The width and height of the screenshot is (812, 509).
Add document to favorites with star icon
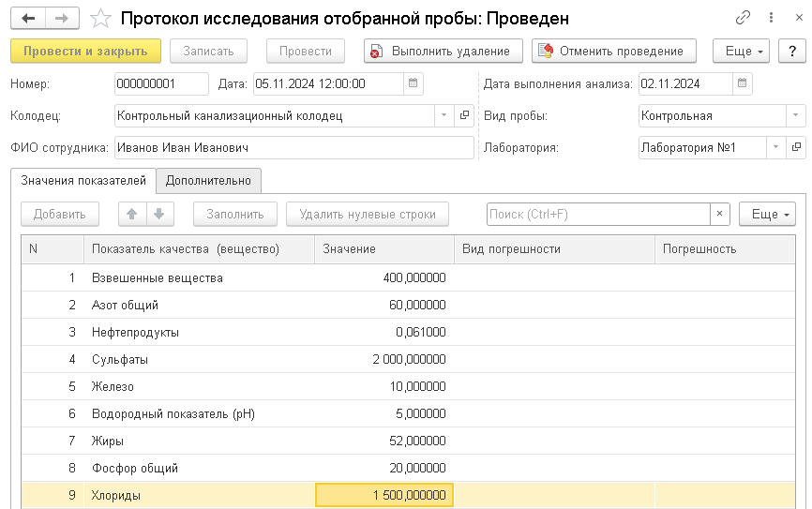(100, 18)
